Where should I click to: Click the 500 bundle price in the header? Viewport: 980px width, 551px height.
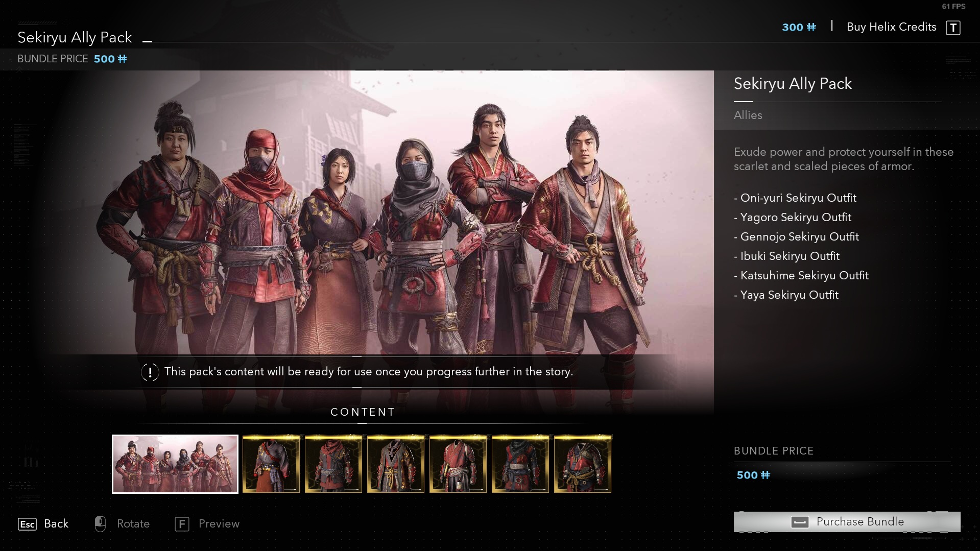(x=110, y=59)
